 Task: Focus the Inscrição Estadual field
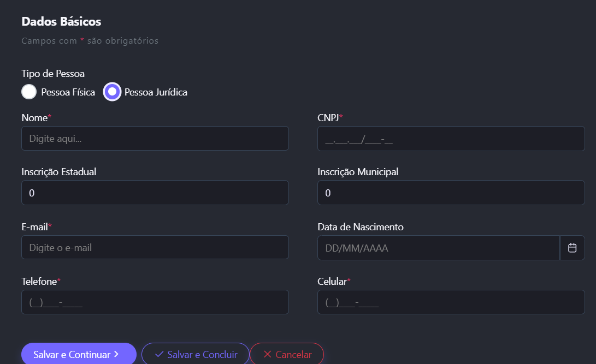155,193
